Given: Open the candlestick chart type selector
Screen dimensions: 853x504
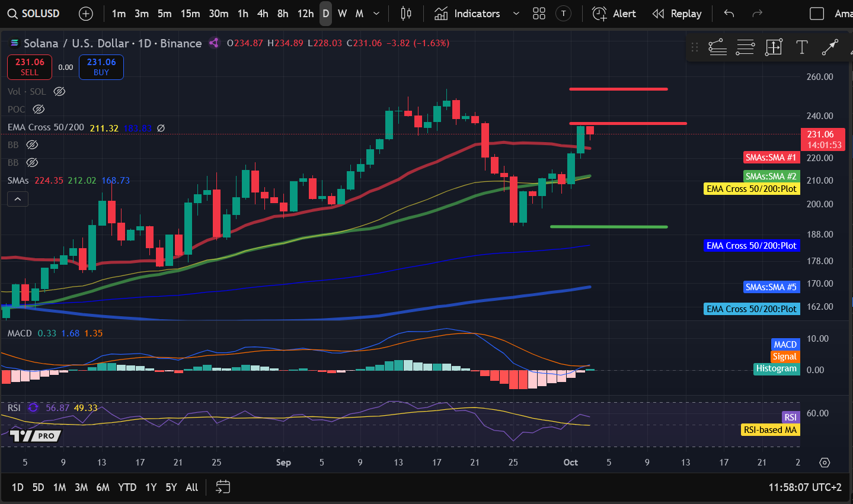Looking at the screenshot, I should pyautogui.click(x=406, y=14).
